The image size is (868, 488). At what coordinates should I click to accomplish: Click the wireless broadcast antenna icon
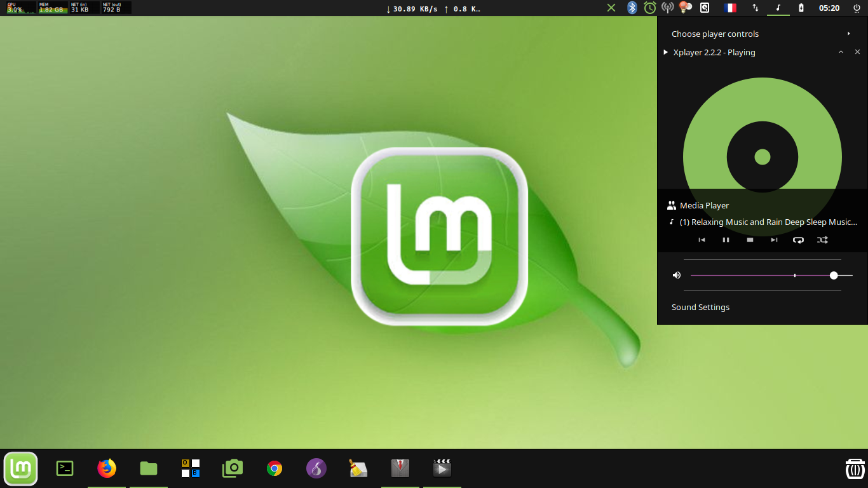667,8
